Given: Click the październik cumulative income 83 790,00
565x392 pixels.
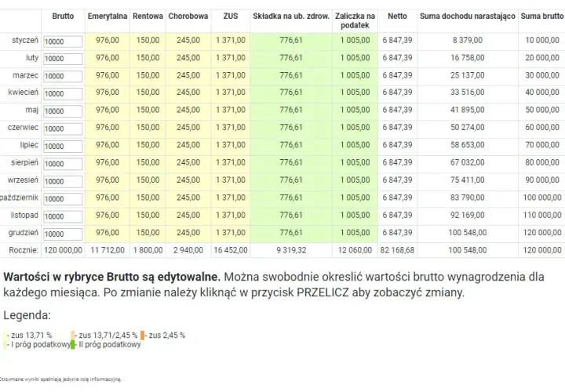Looking at the screenshot, I should (468, 198).
